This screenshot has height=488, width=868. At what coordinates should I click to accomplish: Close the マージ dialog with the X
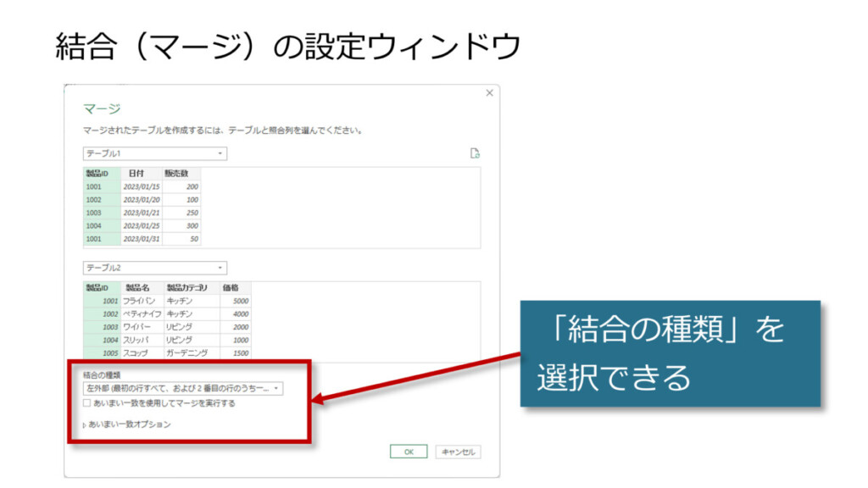click(489, 93)
